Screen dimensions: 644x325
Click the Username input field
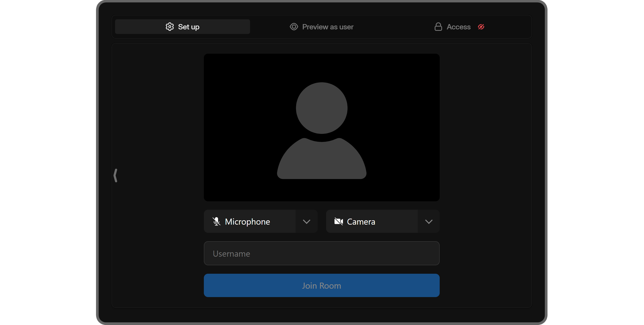point(321,253)
